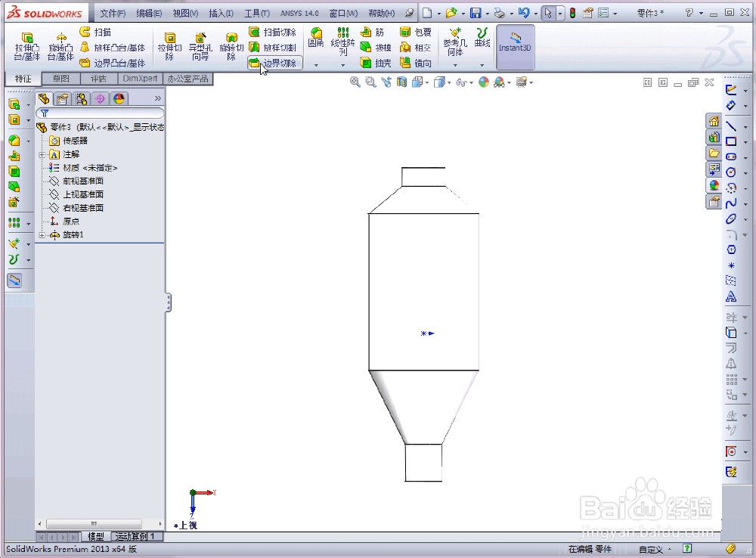The width and height of the screenshot is (756, 558).
Task: Switch to the DimXpert tab
Action: (x=140, y=78)
